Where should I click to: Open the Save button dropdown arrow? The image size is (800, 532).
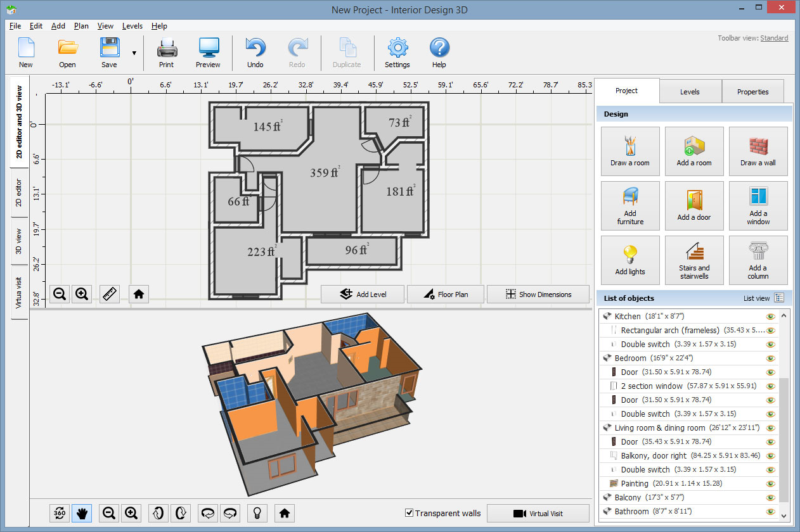pyautogui.click(x=133, y=52)
